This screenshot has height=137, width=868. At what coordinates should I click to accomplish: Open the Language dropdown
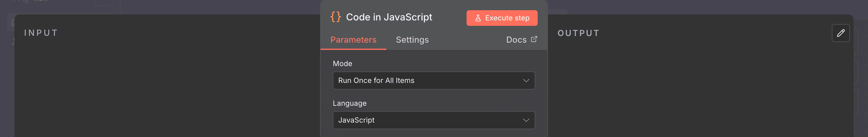(x=434, y=120)
